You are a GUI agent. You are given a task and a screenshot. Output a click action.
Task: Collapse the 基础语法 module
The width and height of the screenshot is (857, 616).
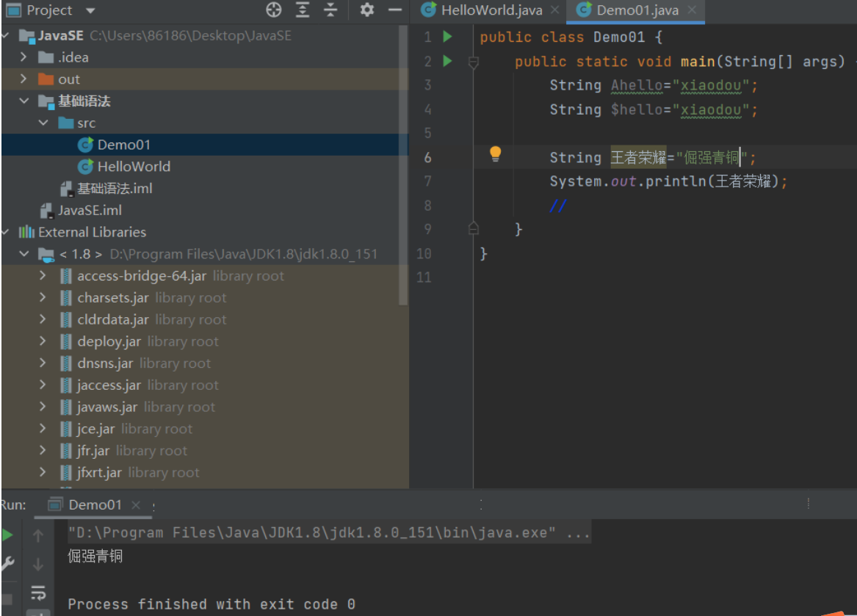click(23, 101)
